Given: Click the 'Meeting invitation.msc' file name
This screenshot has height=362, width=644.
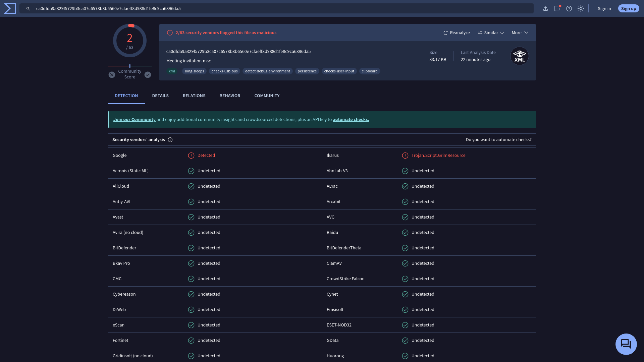Looking at the screenshot, I should 189,61.
